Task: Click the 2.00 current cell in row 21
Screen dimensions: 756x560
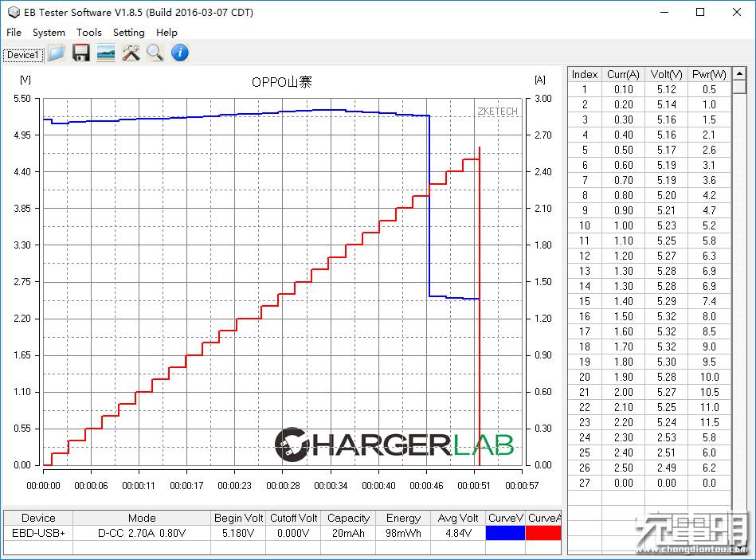Action: pyautogui.click(x=624, y=392)
